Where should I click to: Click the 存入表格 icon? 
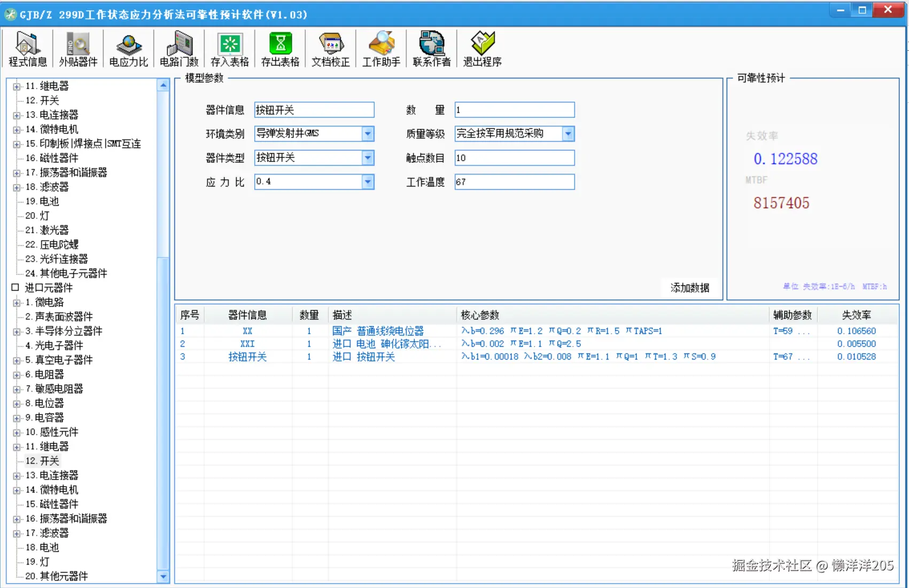click(x=229, y=48)
